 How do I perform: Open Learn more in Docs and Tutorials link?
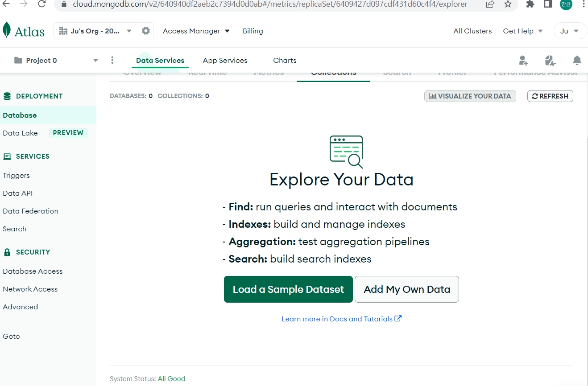click(x=341, y=319)
